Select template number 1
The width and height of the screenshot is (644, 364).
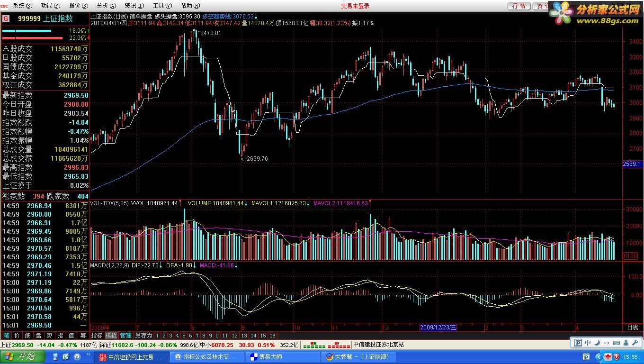158,336
